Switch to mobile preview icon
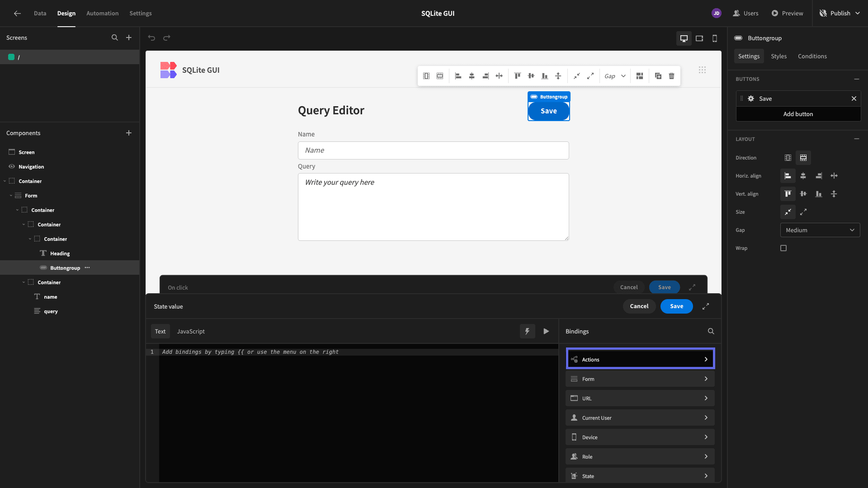Screen dimensions: 868x488 (x=715, y=38)
